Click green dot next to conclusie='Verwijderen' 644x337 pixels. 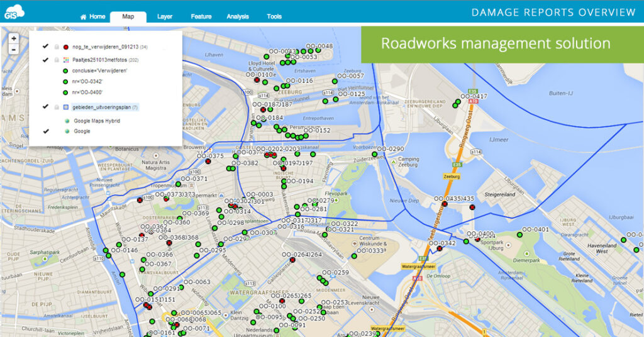65,71
